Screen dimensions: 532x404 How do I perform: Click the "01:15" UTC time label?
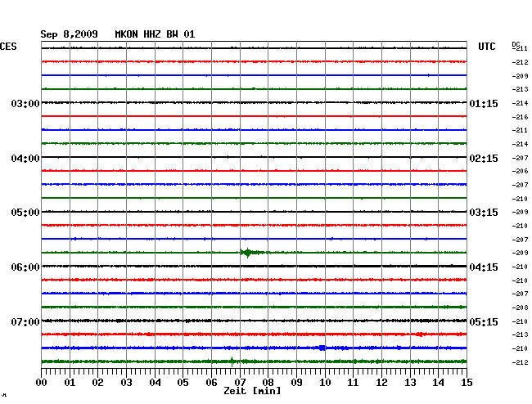pos(484,103)
